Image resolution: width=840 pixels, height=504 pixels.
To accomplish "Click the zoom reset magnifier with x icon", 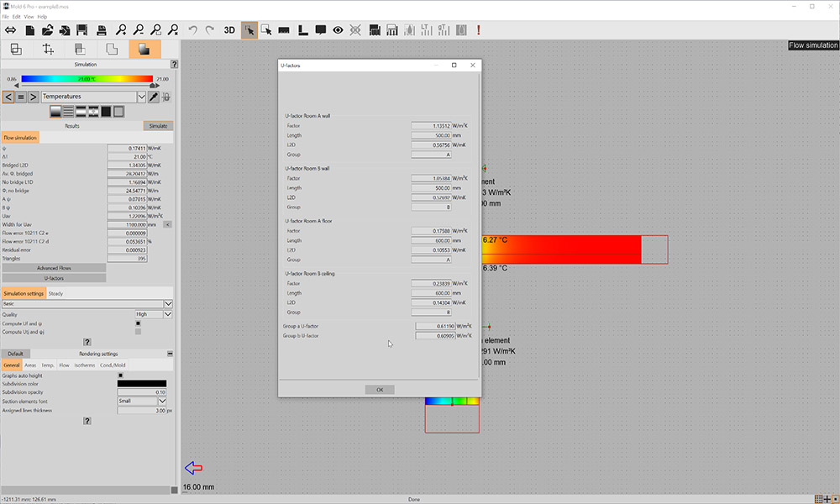I will coord(172,30).
